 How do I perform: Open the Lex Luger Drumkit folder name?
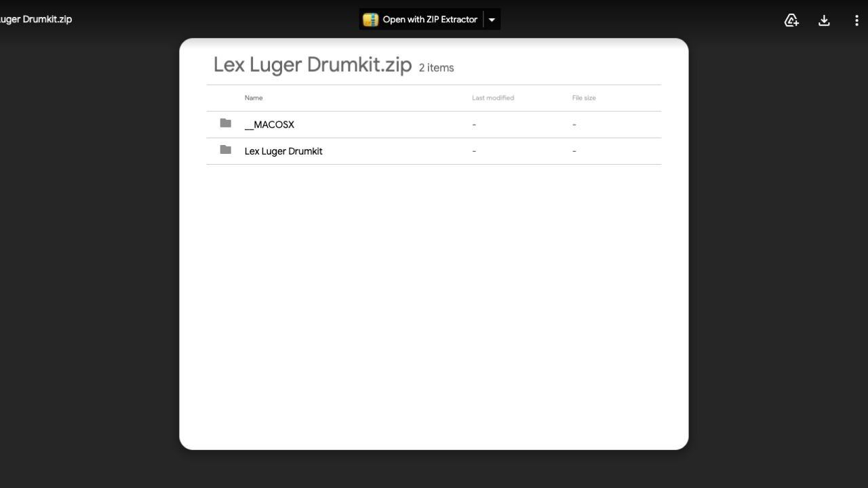click(x=283, y=151)
